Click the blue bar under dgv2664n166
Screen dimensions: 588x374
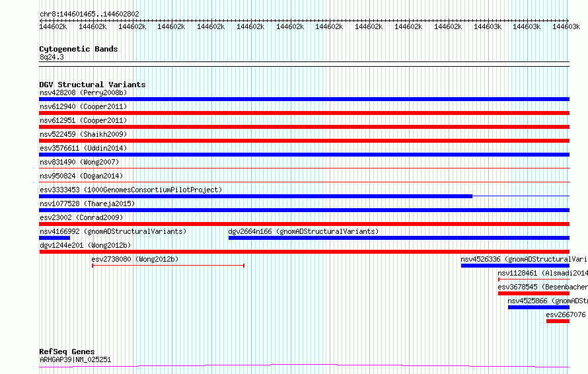399,238
